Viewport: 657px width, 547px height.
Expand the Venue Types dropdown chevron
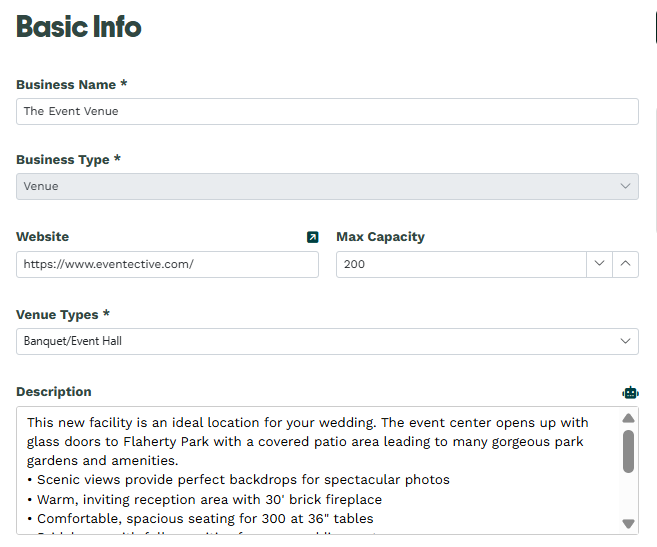coord(625,341)
